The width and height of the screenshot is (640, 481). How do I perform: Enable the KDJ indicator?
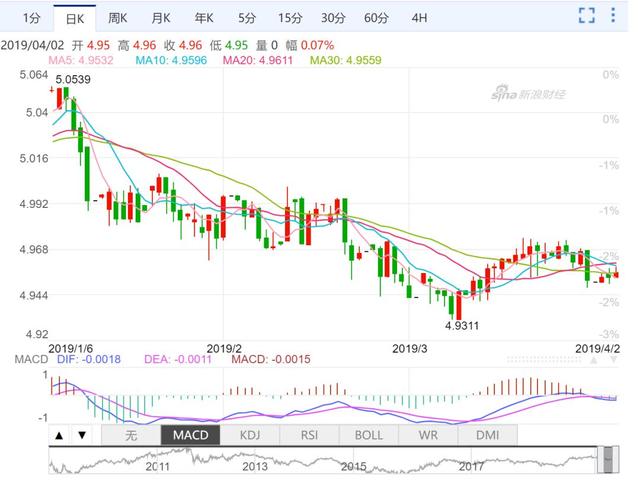248,435
